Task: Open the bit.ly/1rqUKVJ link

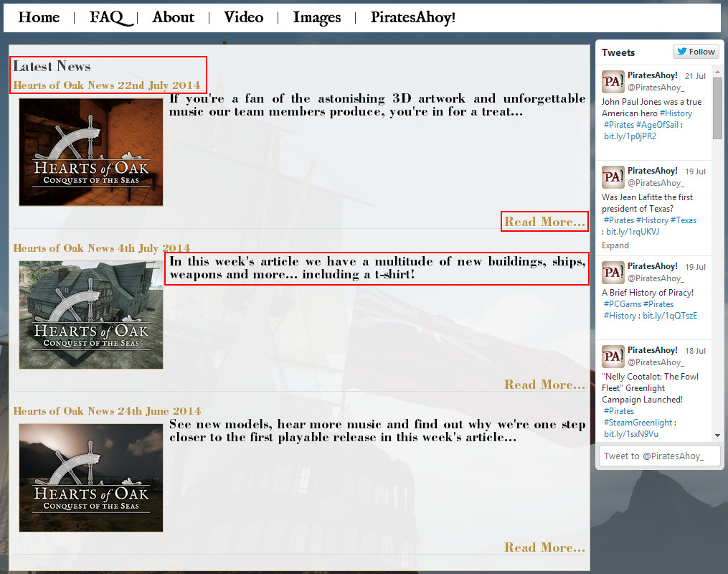Action: [x=633, y=231]
